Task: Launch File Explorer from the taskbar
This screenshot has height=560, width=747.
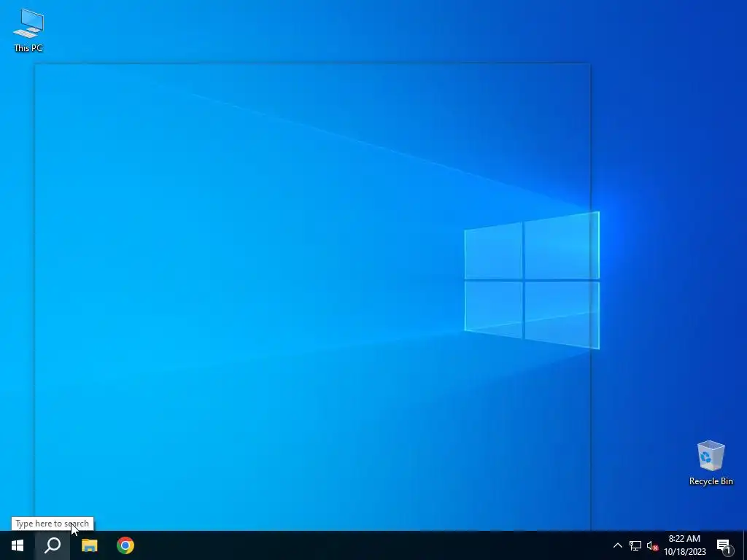Action: click(x=89, y=545)
